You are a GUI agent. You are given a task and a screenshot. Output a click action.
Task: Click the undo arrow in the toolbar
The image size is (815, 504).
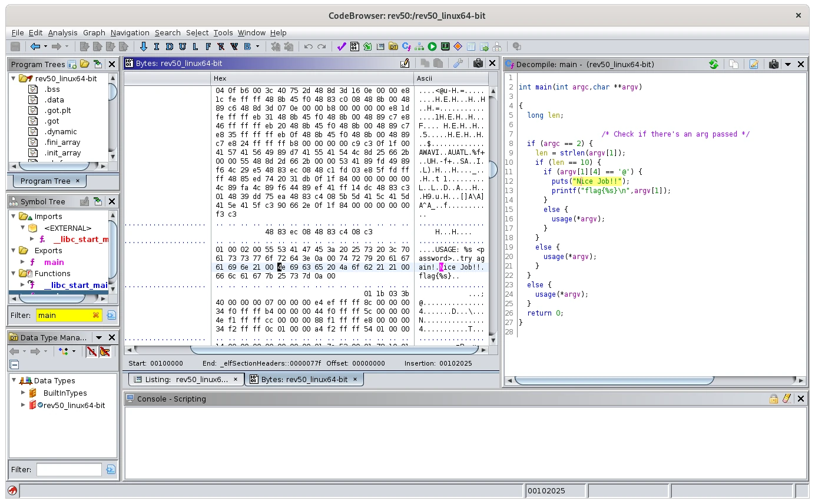tap(308, 47)
